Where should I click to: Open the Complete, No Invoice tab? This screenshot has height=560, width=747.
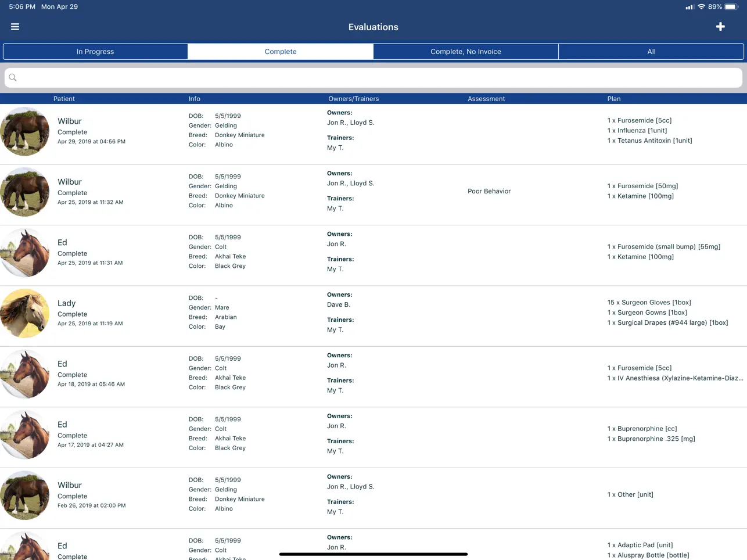coord(466,52)
